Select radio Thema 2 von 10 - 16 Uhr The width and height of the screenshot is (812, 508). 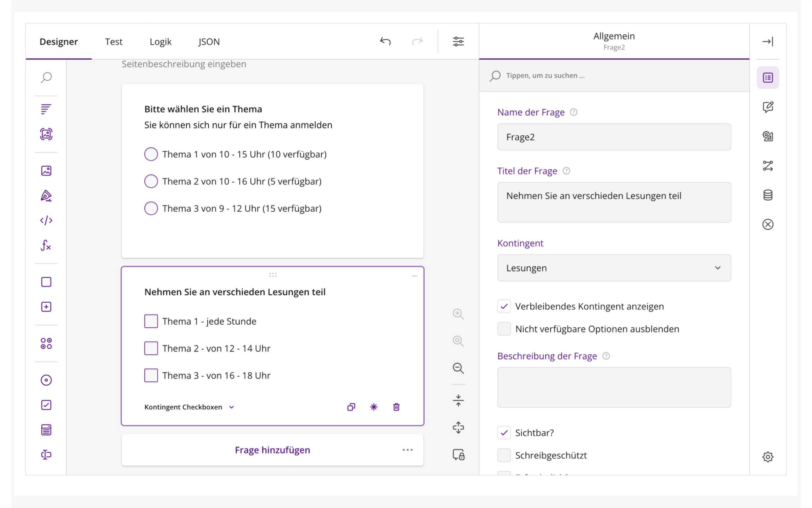(x=151, y=181)
